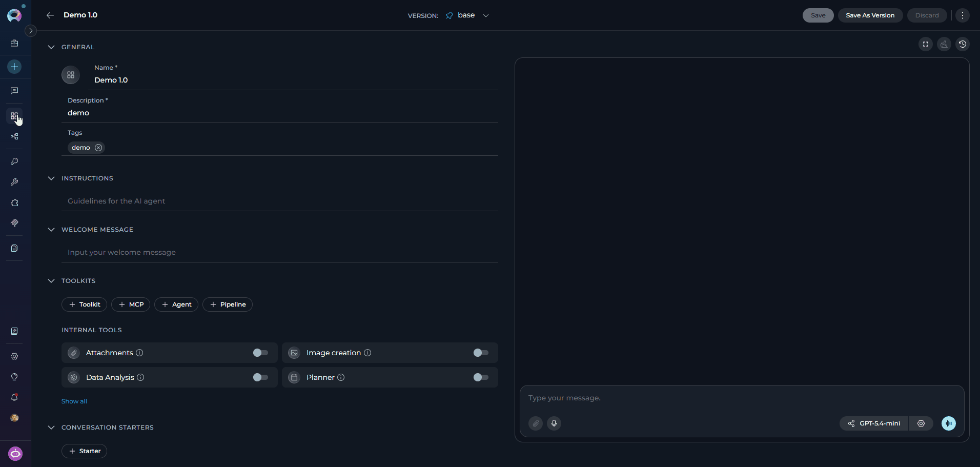Click the Discard button
Viewport: 980px width, 467px height.
click(x=927, y=15)
